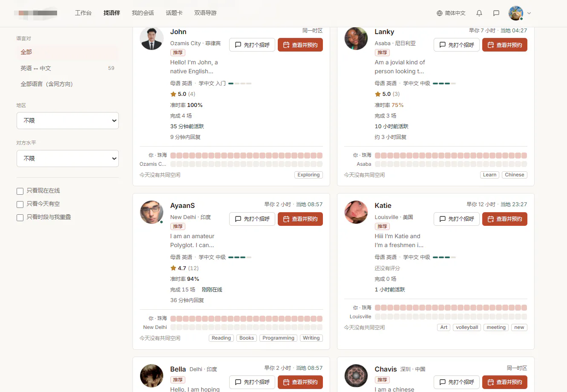Open the 话题卡 tab
Image resolution: width=567 pixels, height=392 pixels.
(x=174, y=13)
